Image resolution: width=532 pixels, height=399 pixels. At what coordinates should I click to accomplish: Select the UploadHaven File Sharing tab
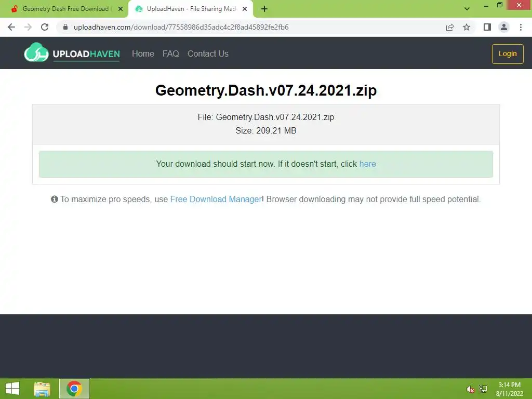pyautogui.click(x=190, y=9)
